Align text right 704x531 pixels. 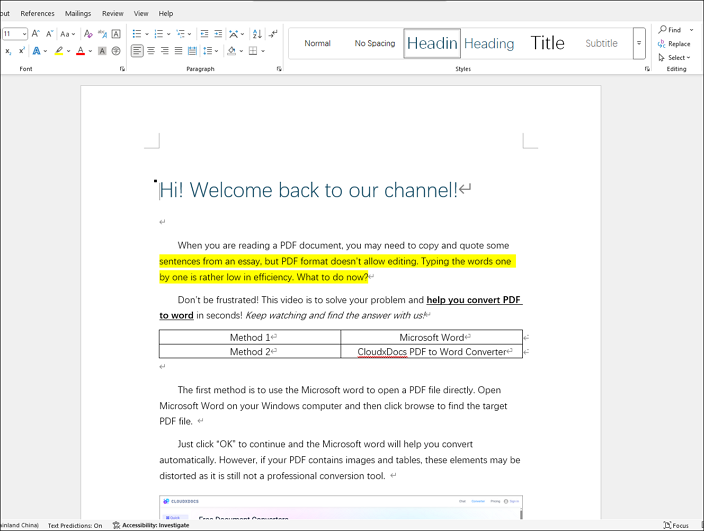pos(165,51)
